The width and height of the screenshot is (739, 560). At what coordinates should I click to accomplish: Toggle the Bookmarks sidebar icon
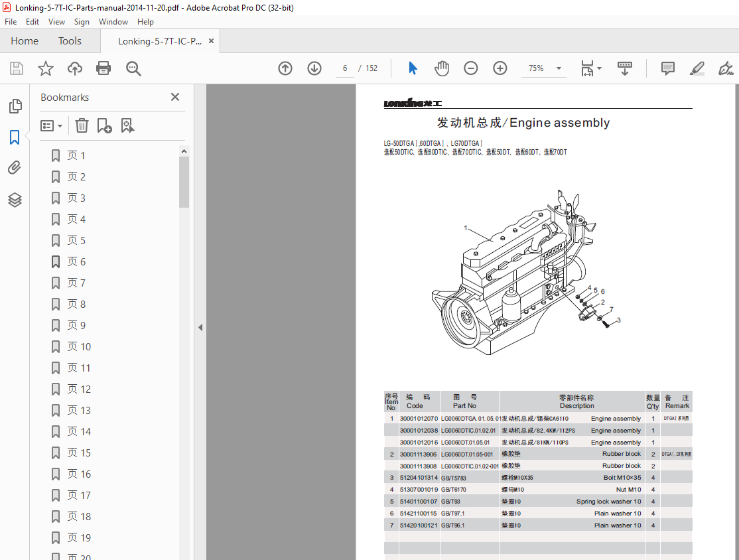pos(15,137)
